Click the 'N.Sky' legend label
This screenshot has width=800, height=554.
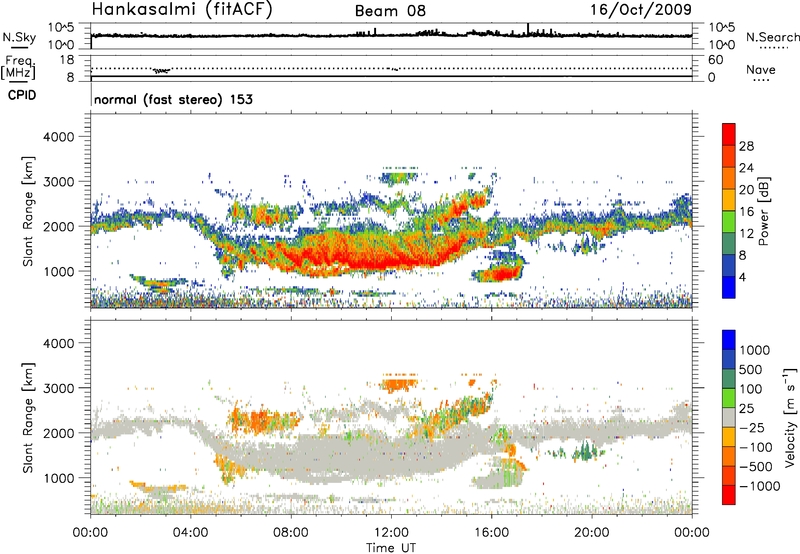click(19, 37)
